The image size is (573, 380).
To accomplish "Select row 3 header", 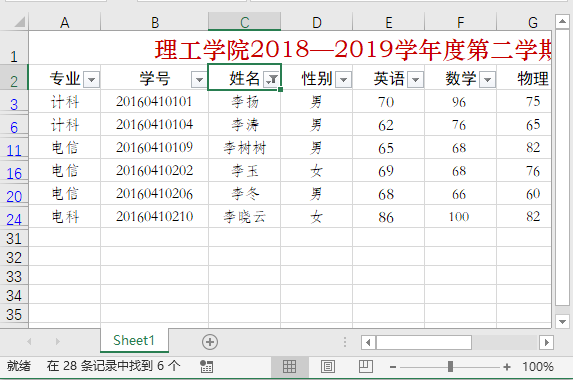I will 14,102.
